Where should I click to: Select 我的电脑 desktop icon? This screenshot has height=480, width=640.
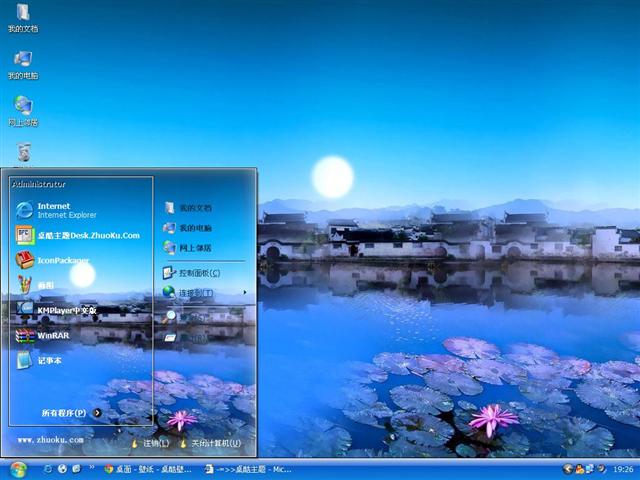23,64
